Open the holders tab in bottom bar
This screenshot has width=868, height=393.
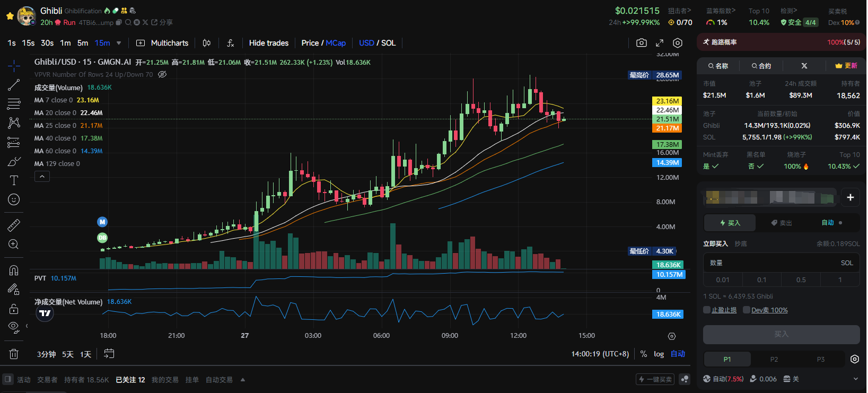86,380
